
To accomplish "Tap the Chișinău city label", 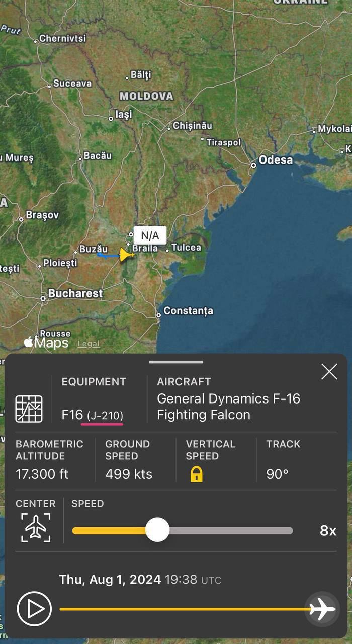I will (x=193, y=126).
